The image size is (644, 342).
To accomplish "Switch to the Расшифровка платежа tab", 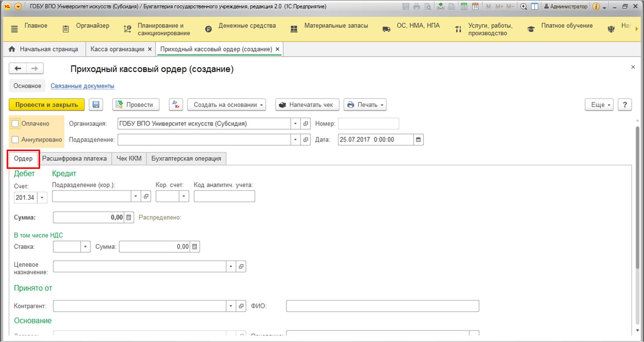I will (x=74, y=159).
